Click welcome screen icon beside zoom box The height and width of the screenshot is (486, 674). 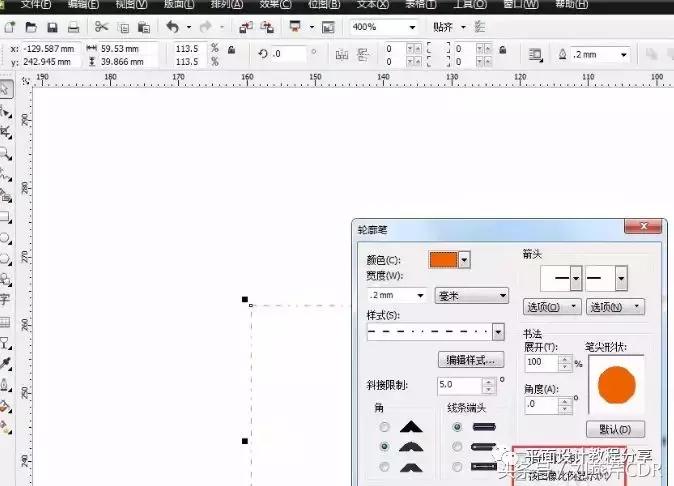[x=328, y=28]
